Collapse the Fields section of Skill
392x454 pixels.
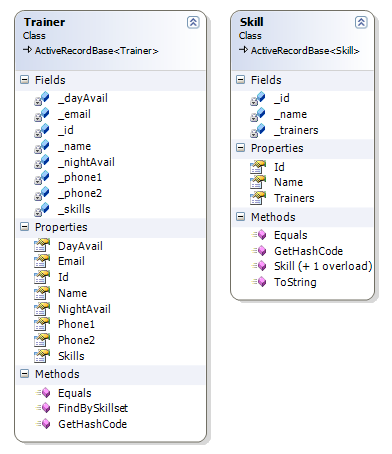[x=240, y=80]
